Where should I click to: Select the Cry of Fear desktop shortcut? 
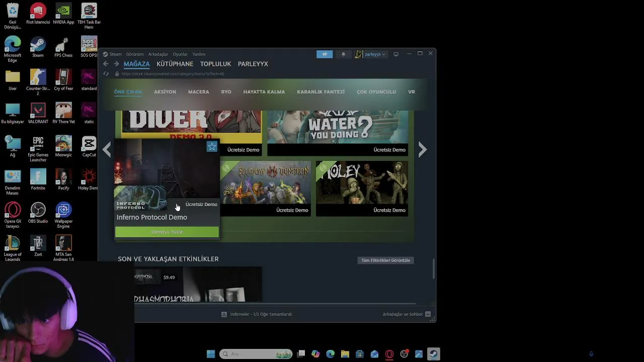click(63, 80)
